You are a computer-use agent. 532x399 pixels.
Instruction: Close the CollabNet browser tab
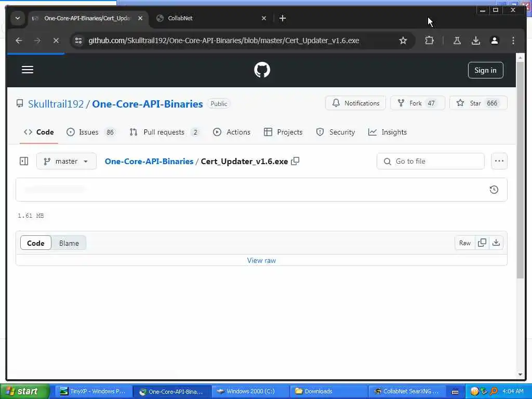point(263,18)
